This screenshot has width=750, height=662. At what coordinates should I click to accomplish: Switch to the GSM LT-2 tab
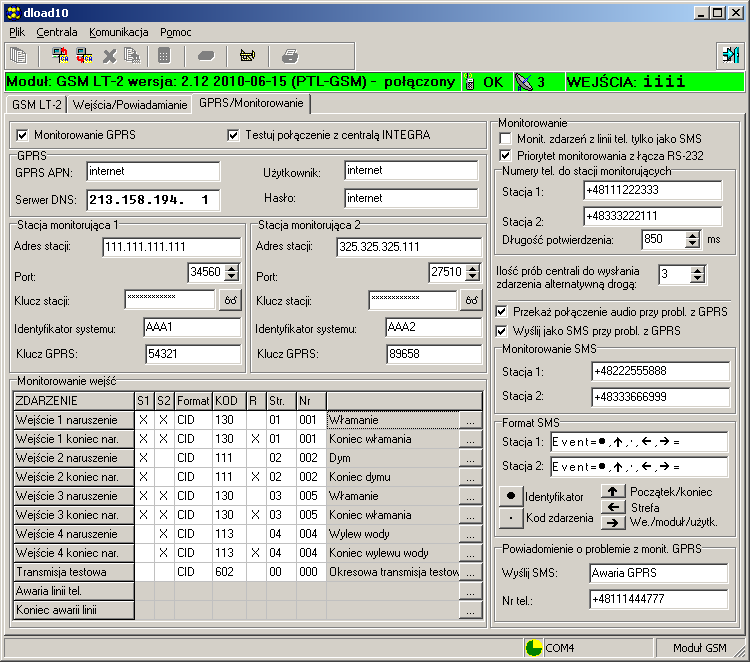point(36,105)
